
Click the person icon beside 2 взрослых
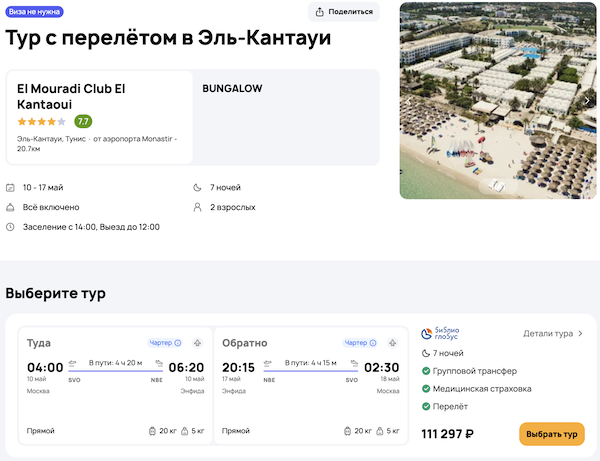coord(197,207)
